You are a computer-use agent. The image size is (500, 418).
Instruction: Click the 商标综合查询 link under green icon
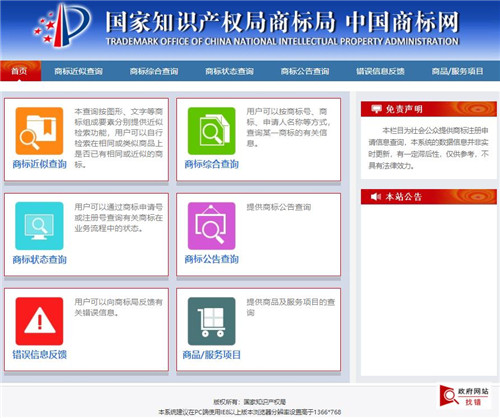click(211, 164)
